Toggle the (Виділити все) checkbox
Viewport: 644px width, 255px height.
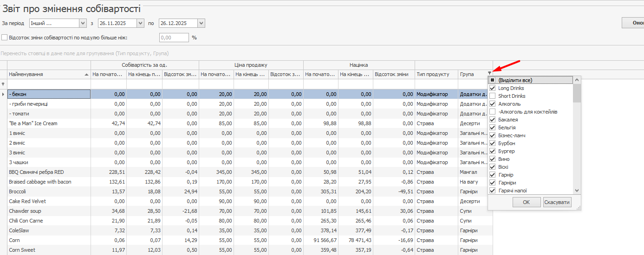(493, 80)
